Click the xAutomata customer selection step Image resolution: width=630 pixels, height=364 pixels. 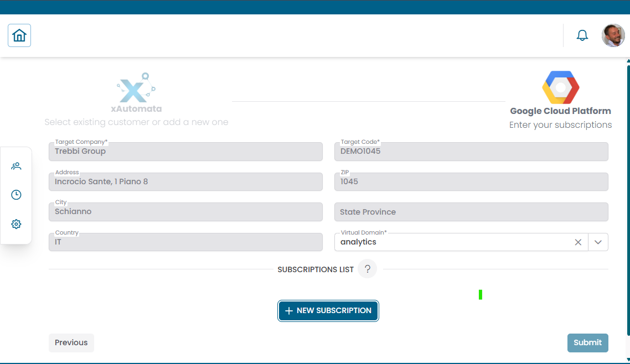point(136,108)
